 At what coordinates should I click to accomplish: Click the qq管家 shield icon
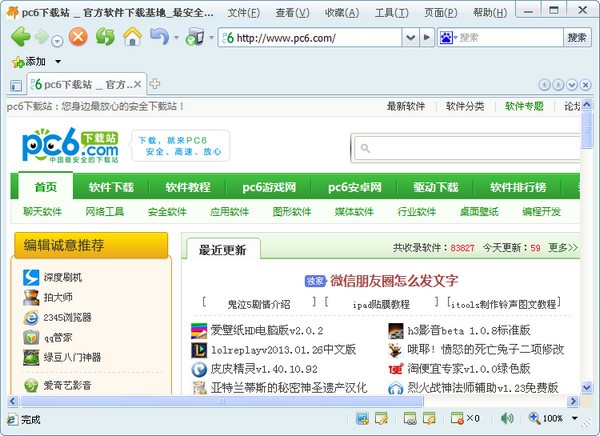click(31, 337)
